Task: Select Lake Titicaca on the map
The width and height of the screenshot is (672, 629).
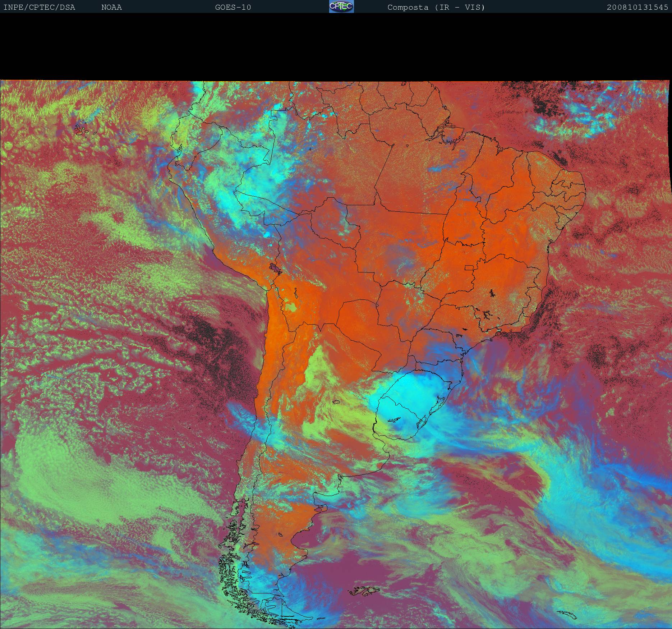Action: click(276, 268)
